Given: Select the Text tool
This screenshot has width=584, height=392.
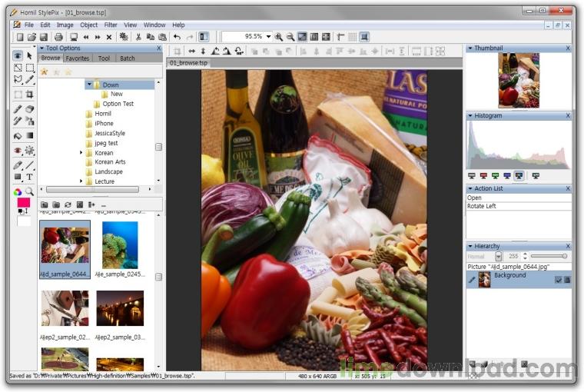Looking at the screenshot, I should pyautogui.click(x=30, y=177).
